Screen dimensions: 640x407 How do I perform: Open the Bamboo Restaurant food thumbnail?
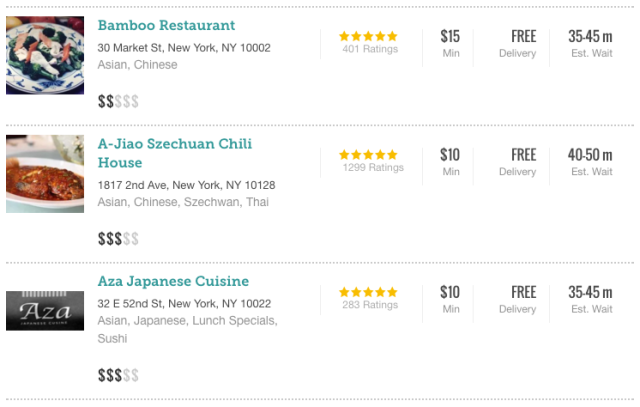point(45,55)
